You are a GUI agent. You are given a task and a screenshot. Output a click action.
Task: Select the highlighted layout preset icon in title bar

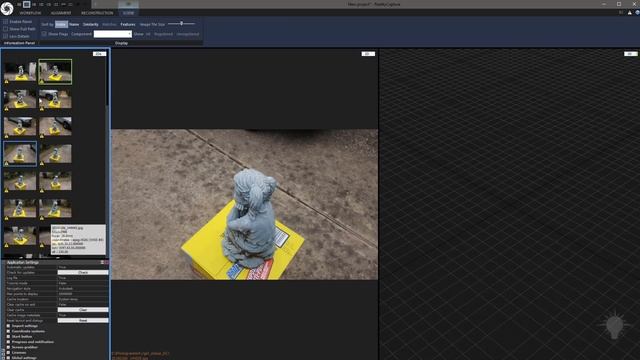[x=27, y=4]
